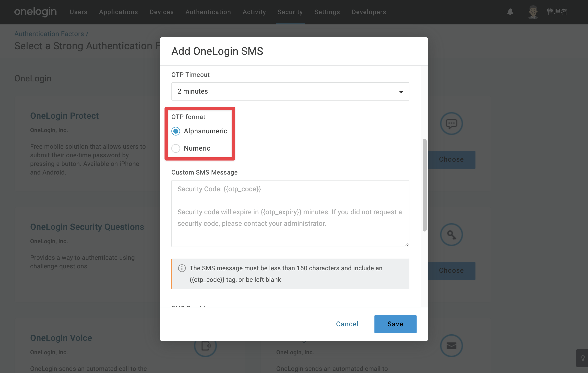The width and height of the screenshot is (588, 373).
Task: Click the OneLogin logo
Action: point(35,12)
